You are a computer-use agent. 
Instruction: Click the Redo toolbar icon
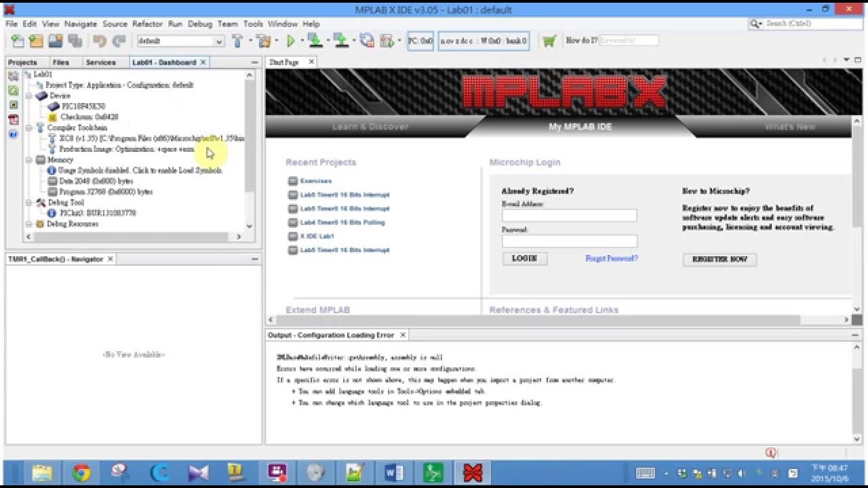click(x=119, y=41)
